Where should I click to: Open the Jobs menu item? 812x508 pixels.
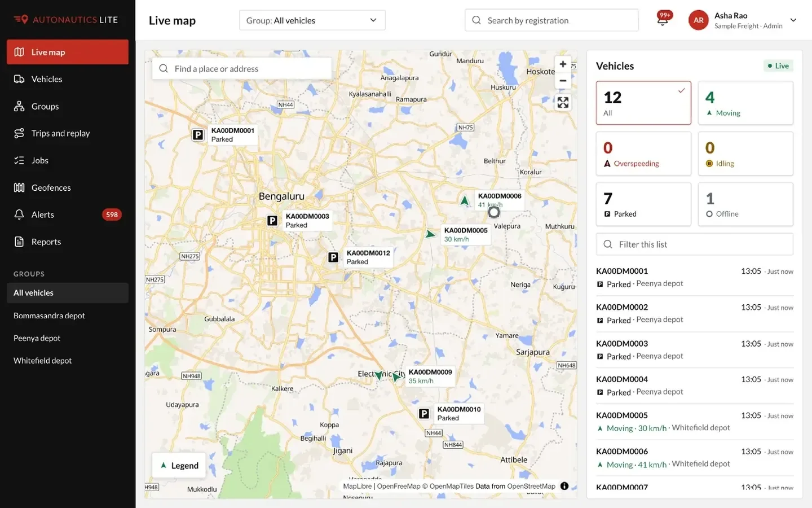pyautogui.click(x=68, y=160)
